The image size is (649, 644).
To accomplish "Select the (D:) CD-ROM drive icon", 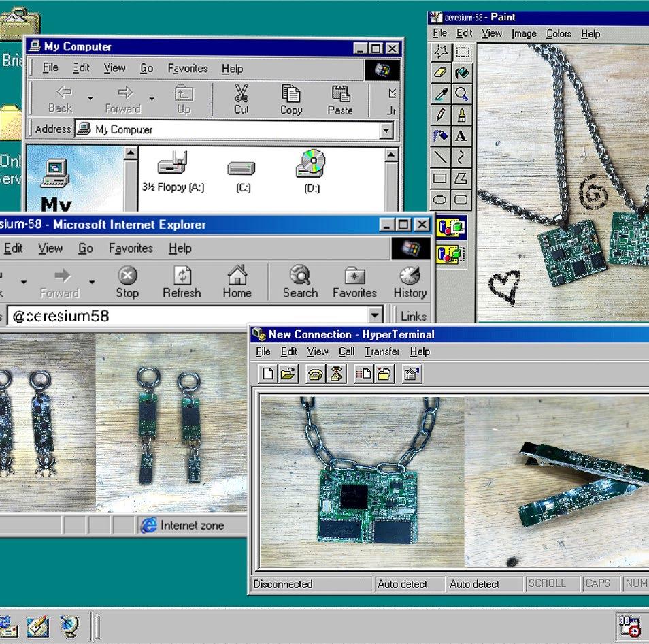I will 312,172.
